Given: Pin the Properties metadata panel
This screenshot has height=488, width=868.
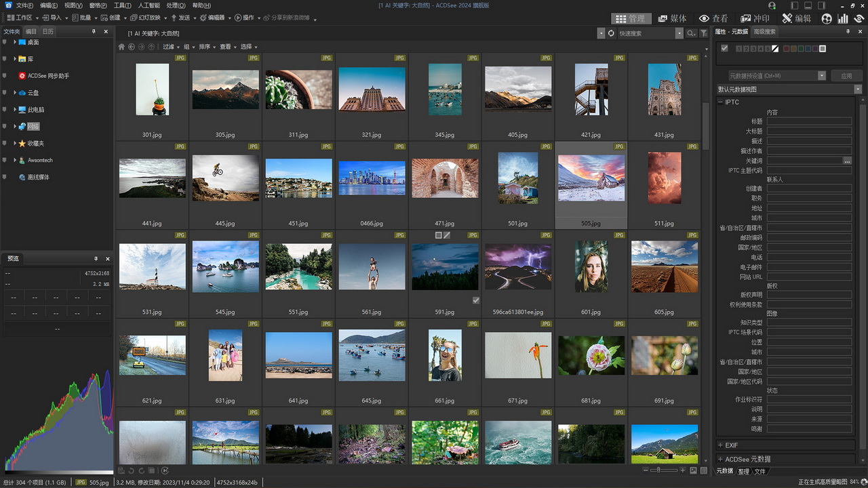Looking at the screenshot, I should coord(848,32).
